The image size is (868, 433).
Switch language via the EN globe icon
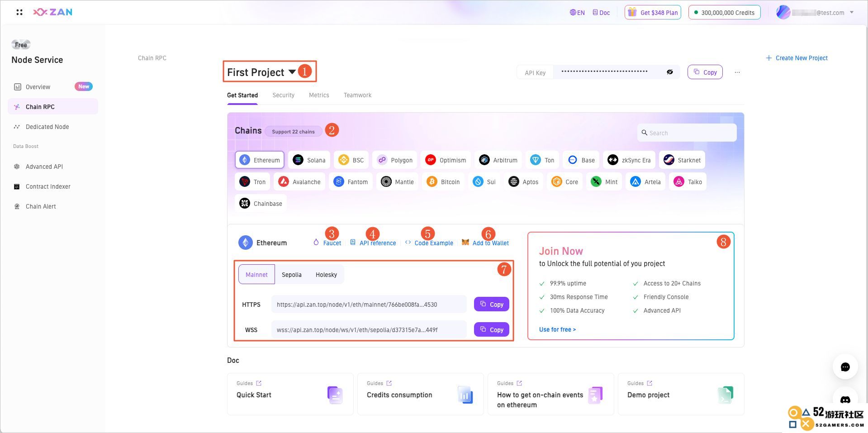click(577, 13)
